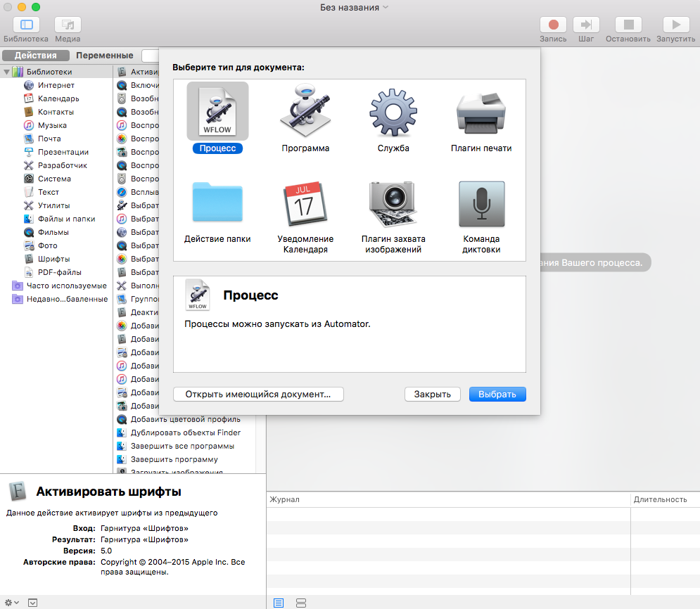
Task: Pick the Действие папки folder icon
Action: click(217, 203)
